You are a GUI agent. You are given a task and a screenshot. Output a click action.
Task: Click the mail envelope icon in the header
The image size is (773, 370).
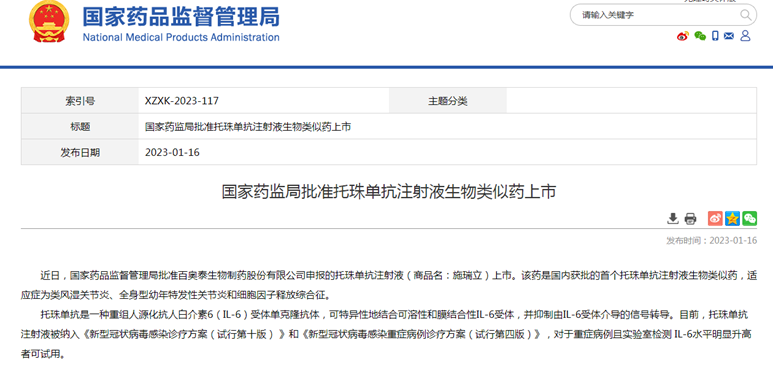[x=729, y=36]
